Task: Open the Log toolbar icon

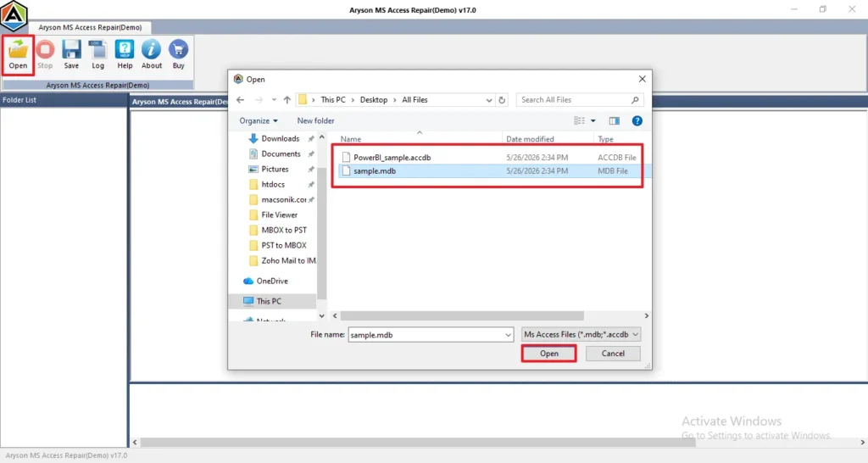Action: coord(98,55)
